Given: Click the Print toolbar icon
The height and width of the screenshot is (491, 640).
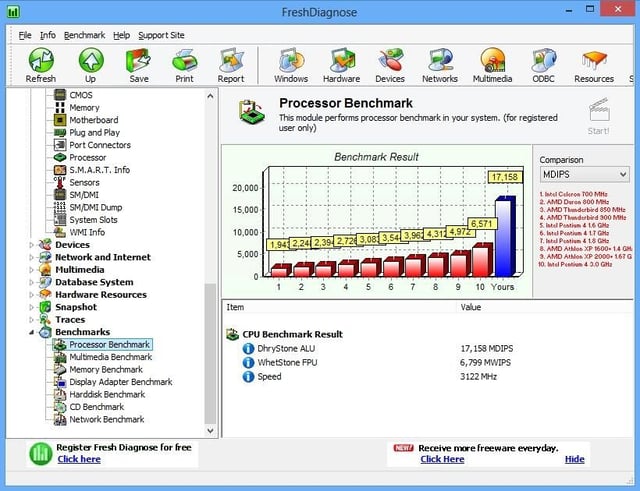Looking at the screenshot, I should [184, 60].
